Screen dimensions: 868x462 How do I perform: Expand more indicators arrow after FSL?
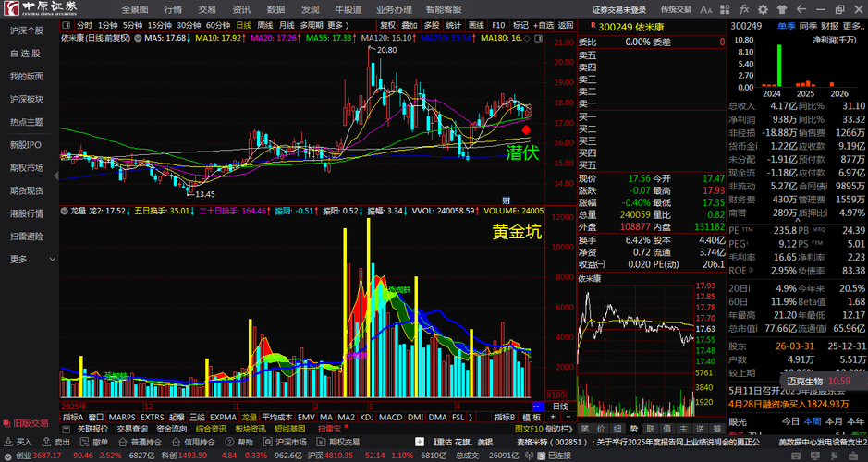click(x=471, y=417)
